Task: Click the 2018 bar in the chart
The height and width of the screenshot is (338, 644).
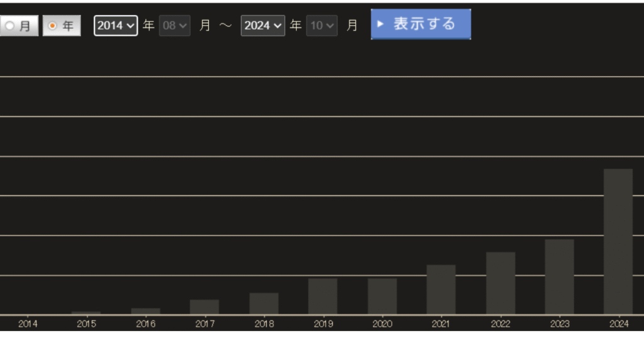Action: click(x=264, y=303)
